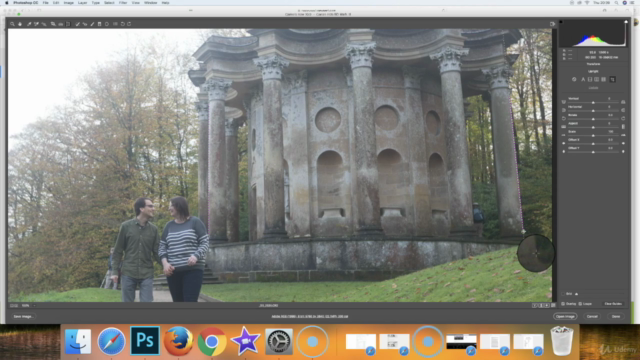Select the Graduated Filter tool
The height and width of the screenshot is (360, 640).
[100, 24]
